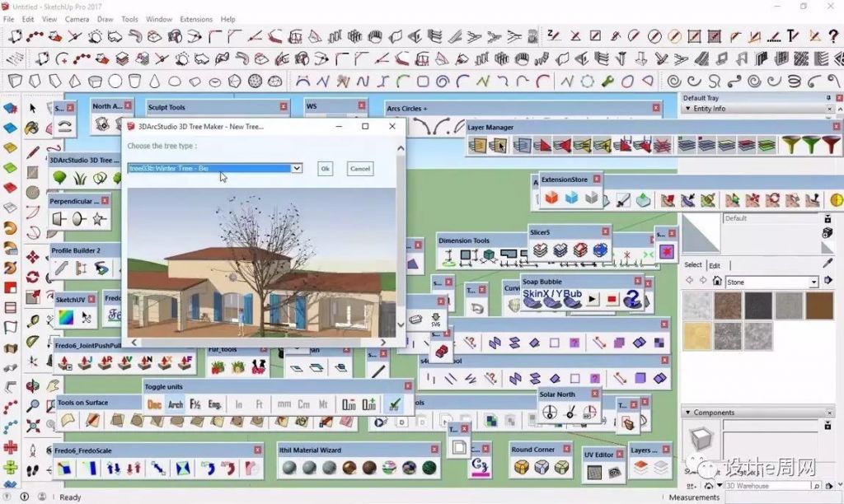Screen dimensions: 844x504
Task: Click the grass icon in 3DArcStudio toolbar
Action: (80, 178)
